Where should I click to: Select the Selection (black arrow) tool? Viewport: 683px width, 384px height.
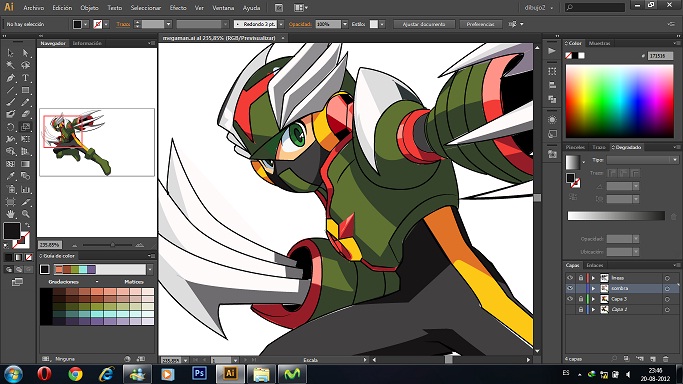[10, 53]
